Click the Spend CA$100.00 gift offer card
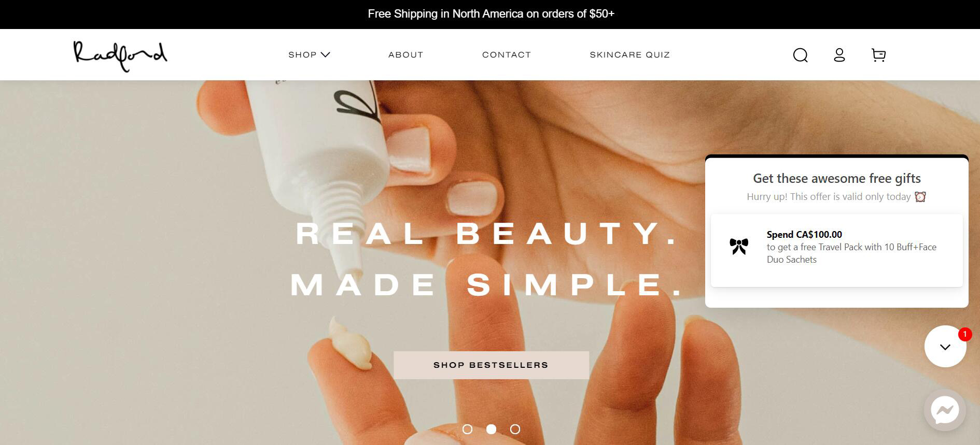This screenshot has height=445, width=980. pyautogui.click(x=836, y=250)
